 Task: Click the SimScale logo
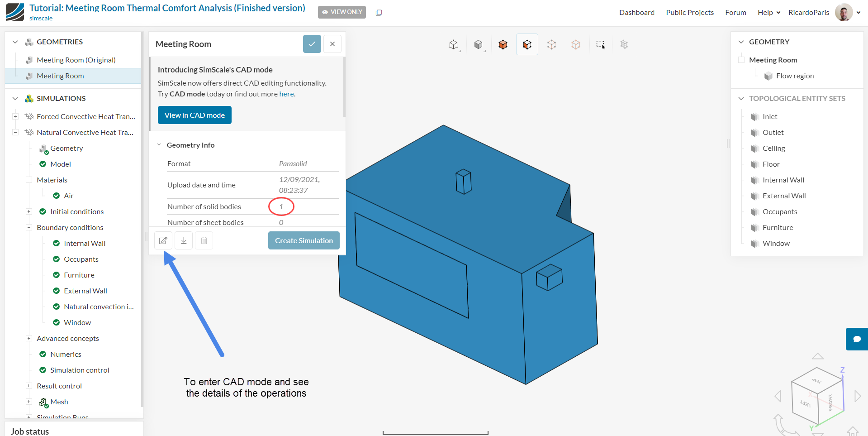pos(15,12)
